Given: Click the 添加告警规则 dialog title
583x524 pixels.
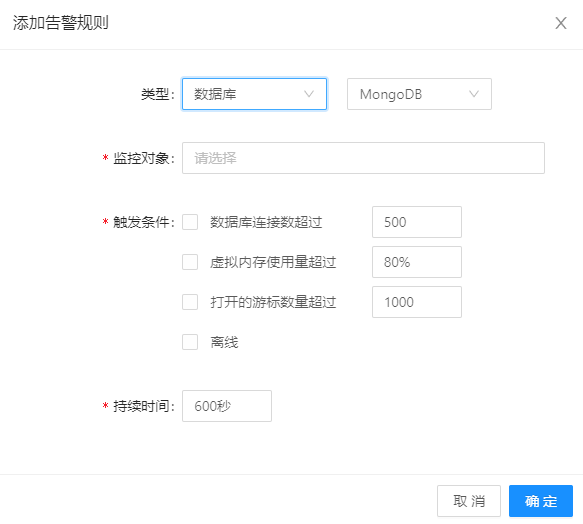Looking at the screenshot, I should (61, 23).
